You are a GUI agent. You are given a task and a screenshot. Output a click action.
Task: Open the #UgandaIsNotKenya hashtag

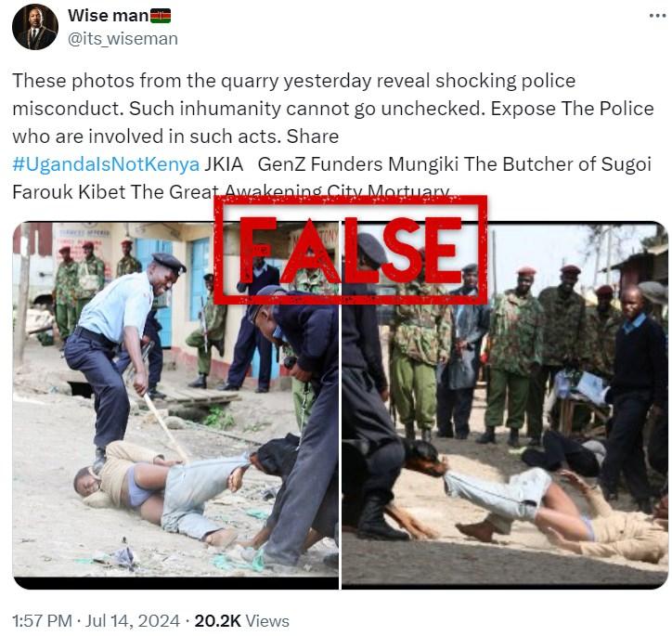coord(106,164)
